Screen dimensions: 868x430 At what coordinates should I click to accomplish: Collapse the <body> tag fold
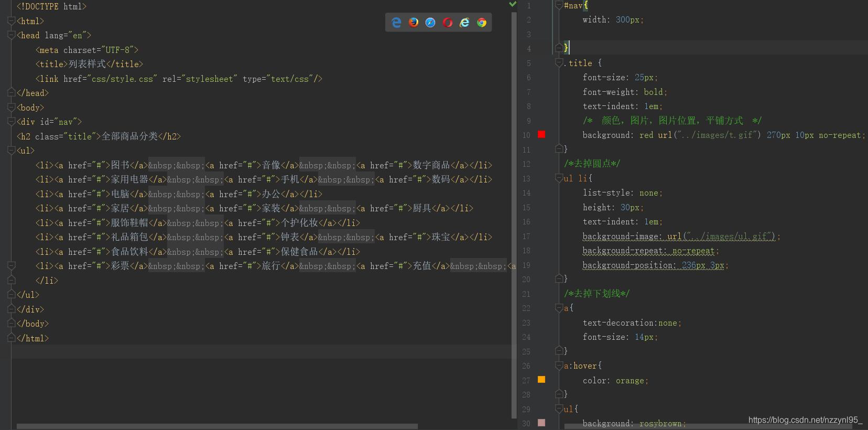coord(12,107)
